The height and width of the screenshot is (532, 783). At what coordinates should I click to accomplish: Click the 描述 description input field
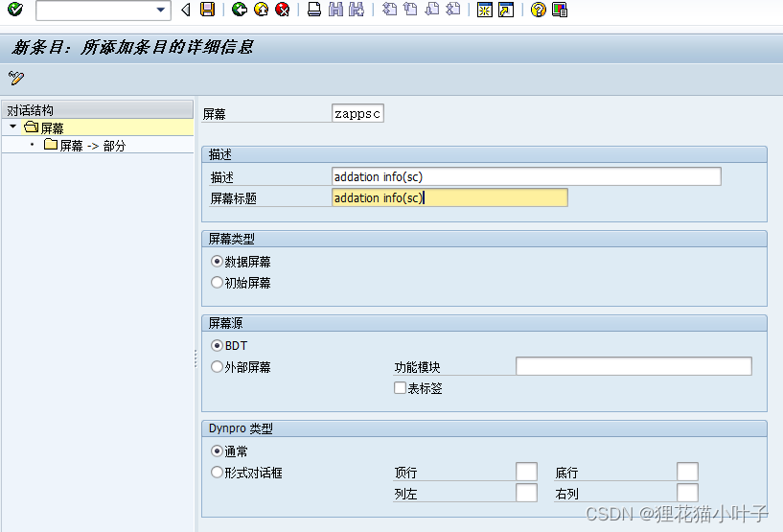526,176
